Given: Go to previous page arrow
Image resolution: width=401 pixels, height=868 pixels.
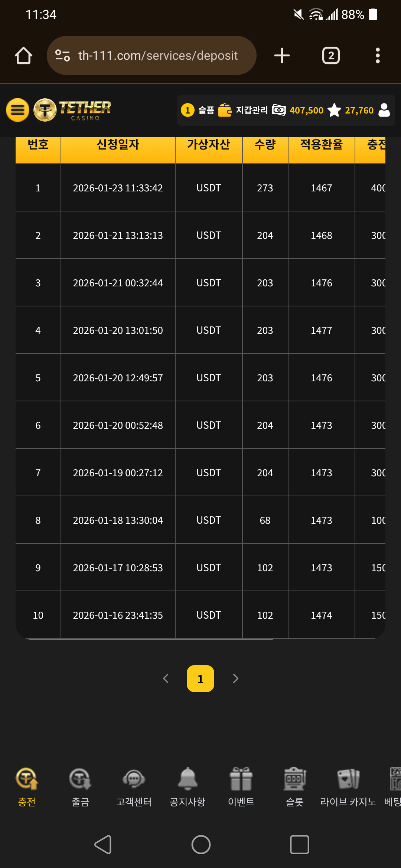Looking at the screenshot, I should click(166, 678).
